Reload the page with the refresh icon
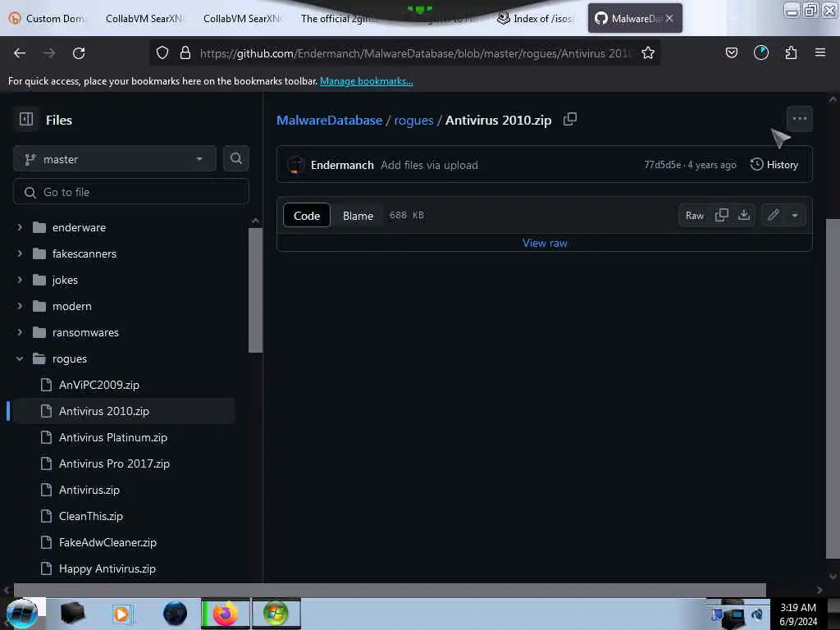Image resolution: width=840 pixels, height=630 pixels. coord(79,53)
